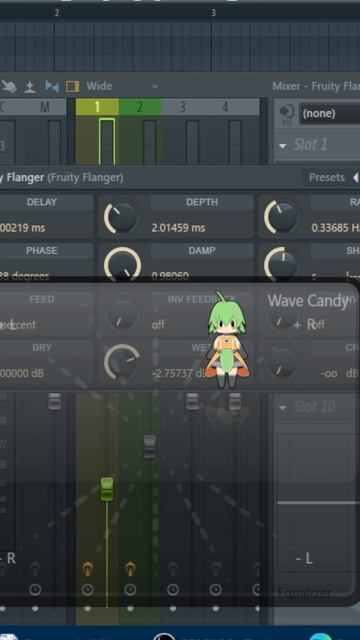Click the clock latency icon under track 2
This screenshot has height=640, width=360.
pyautogui.click(x=130, y=589)
